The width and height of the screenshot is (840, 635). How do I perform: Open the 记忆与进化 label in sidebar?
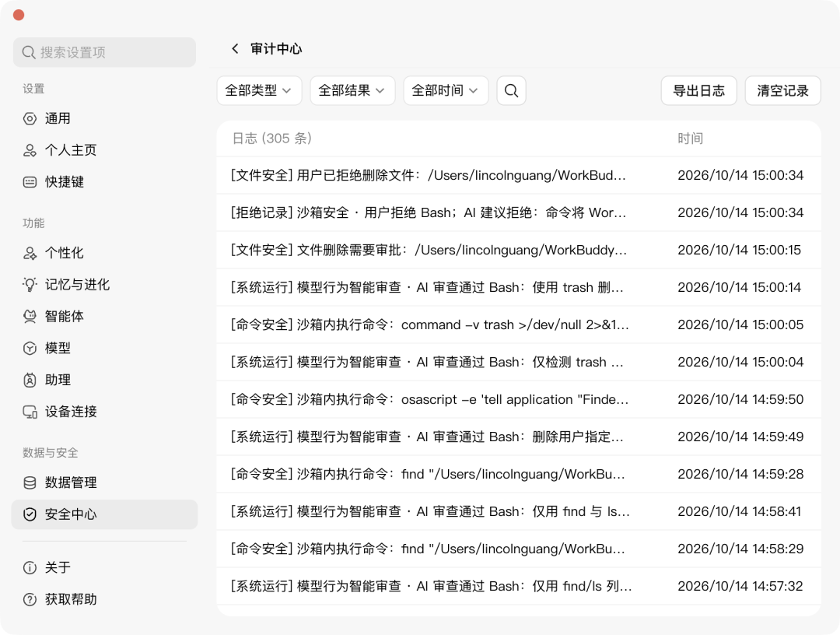77,285
